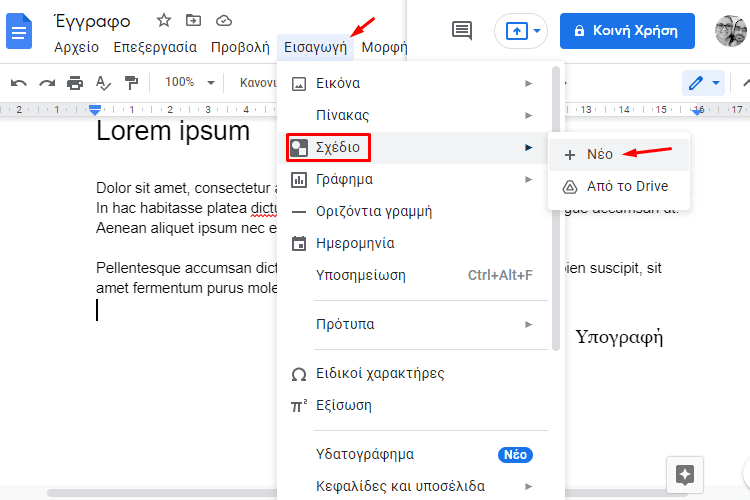750x500 pixels.
Task: Click the pencil editing mode icon
Action: (x=696, y=83)
